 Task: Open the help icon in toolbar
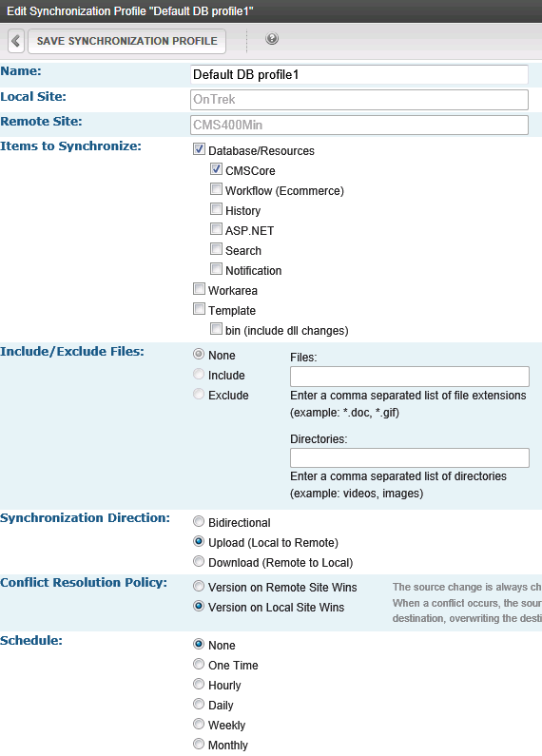click(x=272, y=39)
